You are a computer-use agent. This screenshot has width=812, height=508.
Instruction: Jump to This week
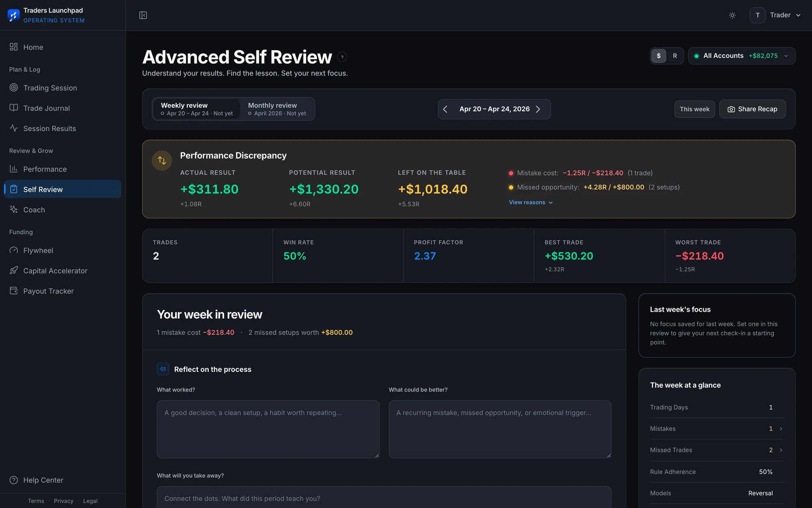[x=694, y=109]
